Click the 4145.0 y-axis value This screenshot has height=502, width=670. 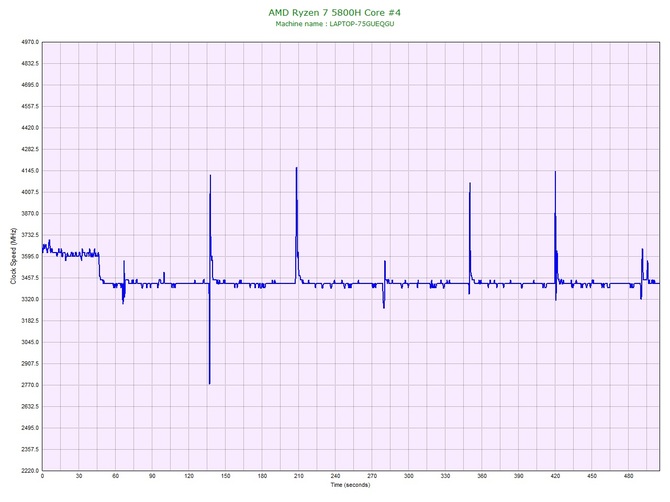coord(30,171)
